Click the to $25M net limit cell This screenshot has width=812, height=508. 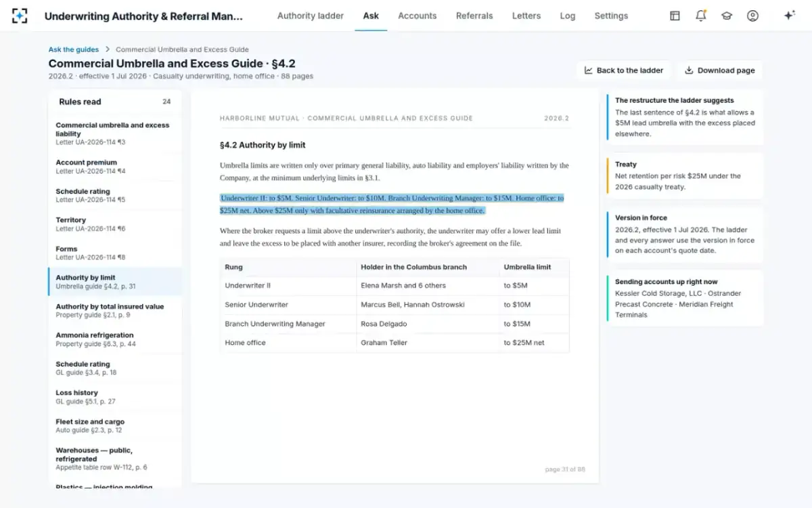(535, 343)
